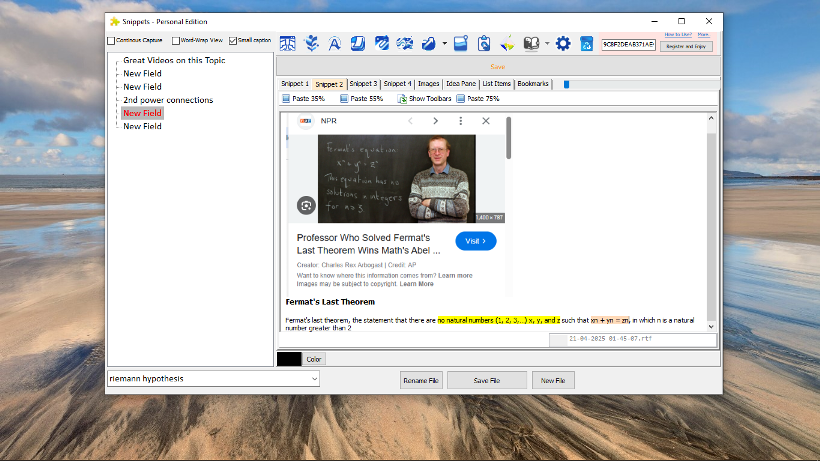
Task: Click the New File button
Action: [553, 381]
